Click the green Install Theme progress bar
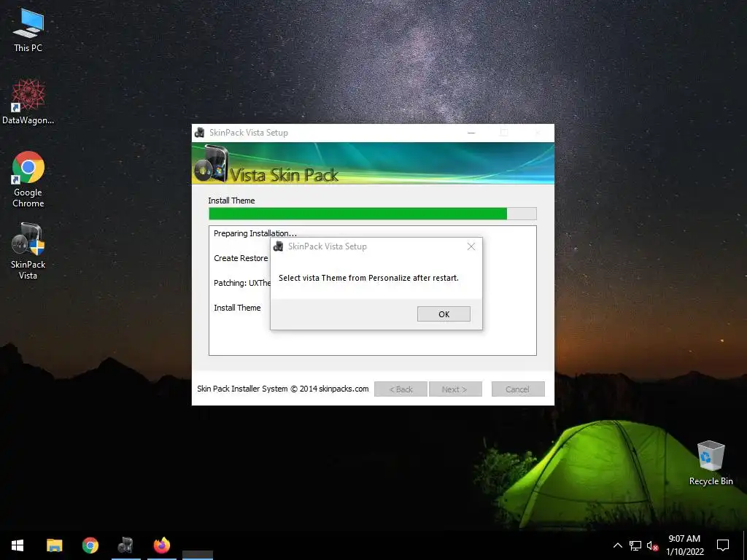The height and width of the screenshot is (560, 747). point(373,214)
